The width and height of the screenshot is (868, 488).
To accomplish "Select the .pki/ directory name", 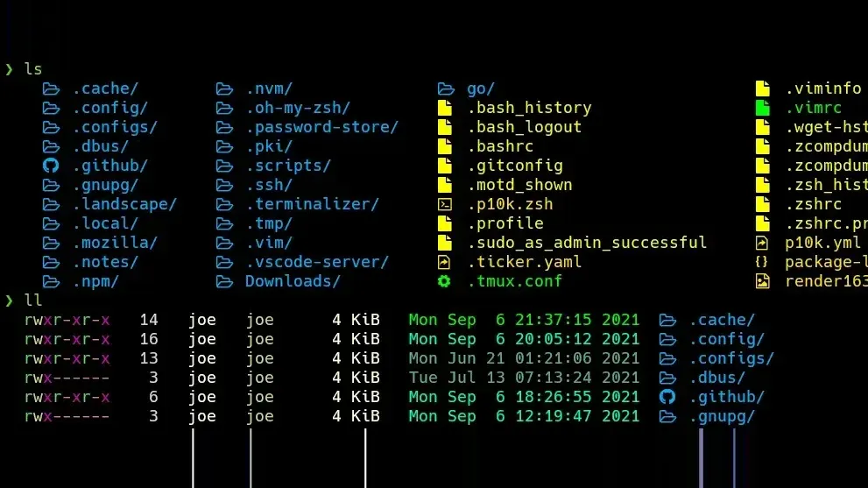I will coord(270,146).
